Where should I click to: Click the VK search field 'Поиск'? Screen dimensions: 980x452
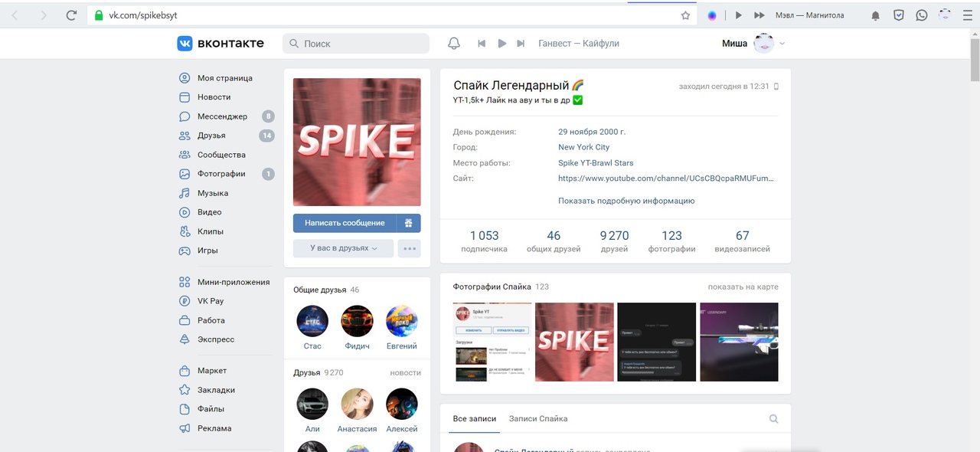[356, 44]
